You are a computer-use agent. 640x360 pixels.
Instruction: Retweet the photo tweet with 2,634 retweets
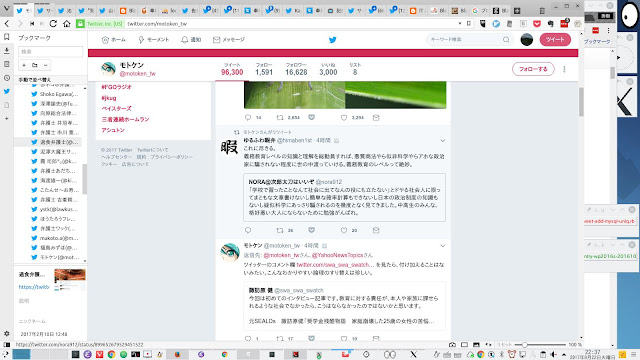(x=280, y=118)
